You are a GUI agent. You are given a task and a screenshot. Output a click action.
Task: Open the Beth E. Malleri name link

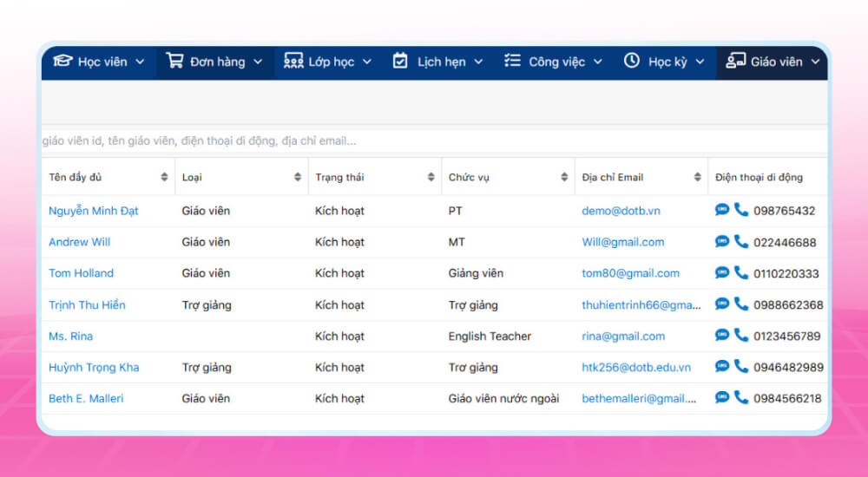coord(86,398)
